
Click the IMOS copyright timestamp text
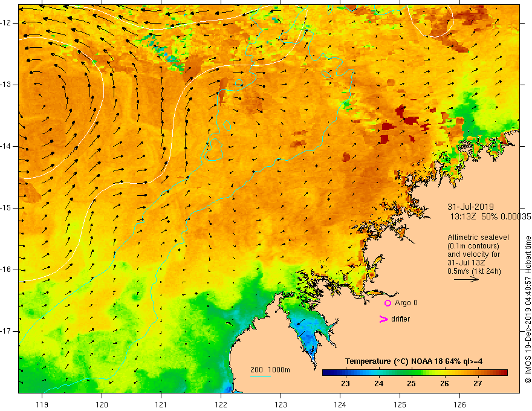[x=528, y=310]
